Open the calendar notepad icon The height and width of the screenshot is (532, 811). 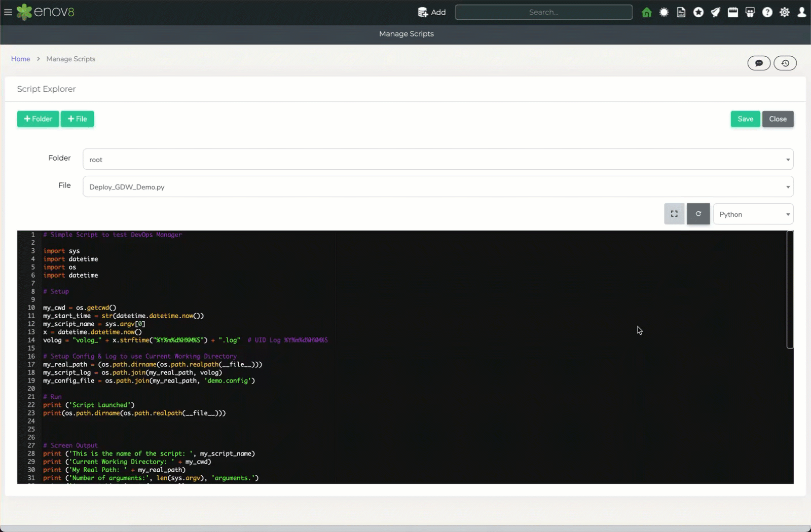click(x=733, y=12)
